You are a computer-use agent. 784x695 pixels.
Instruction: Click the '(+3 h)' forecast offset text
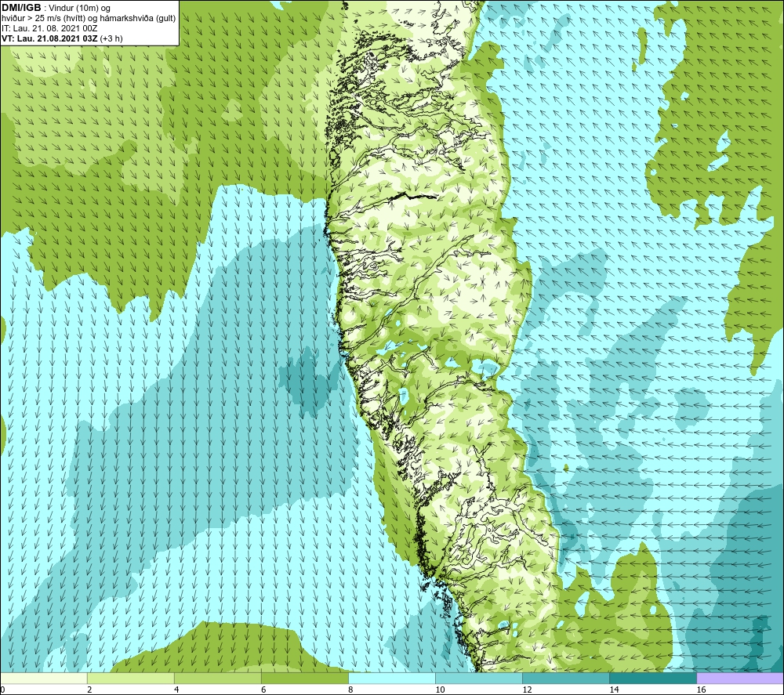pyautogui.click(x=111, y=38)
